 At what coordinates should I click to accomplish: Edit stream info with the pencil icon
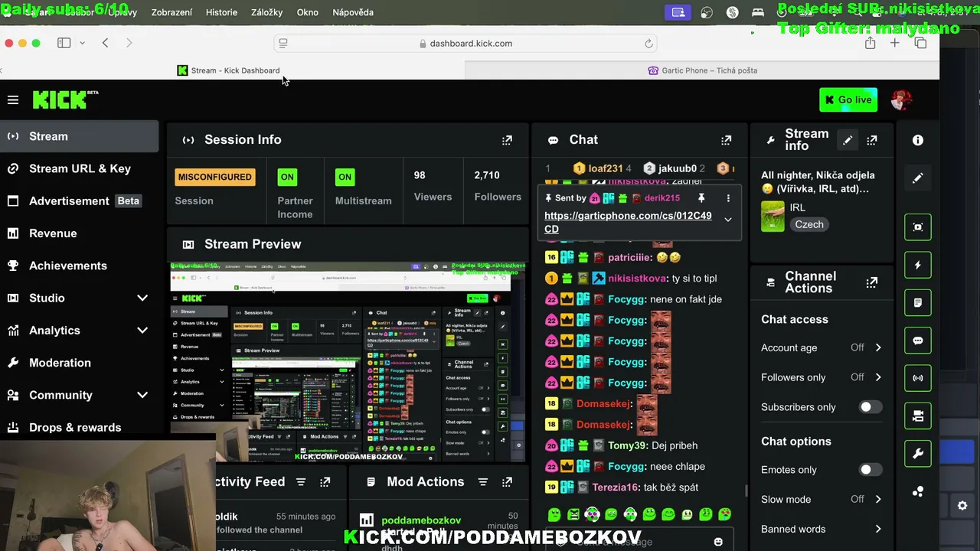coord(848,140)
